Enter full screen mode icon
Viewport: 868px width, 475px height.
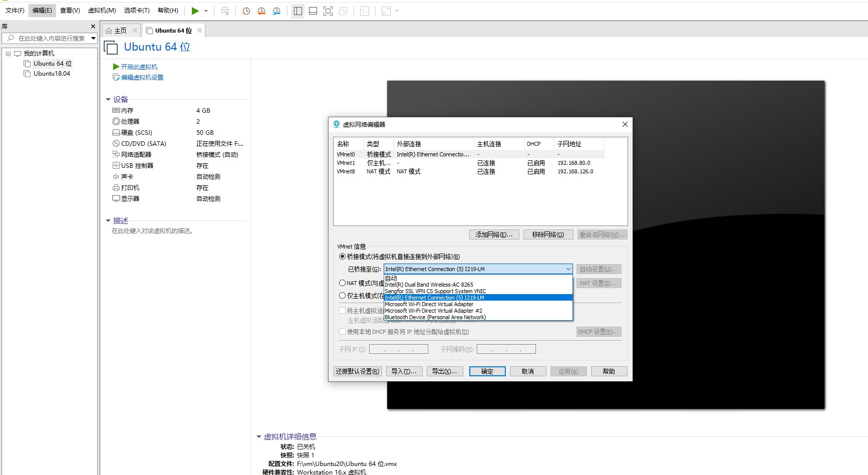tap(328, 11)
